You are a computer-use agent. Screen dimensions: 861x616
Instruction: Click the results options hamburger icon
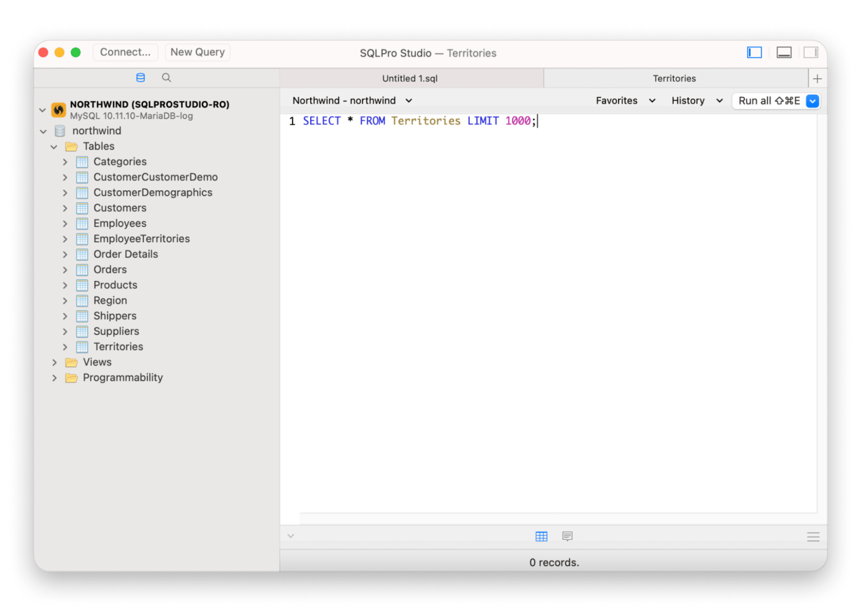(x=813, y=537)
